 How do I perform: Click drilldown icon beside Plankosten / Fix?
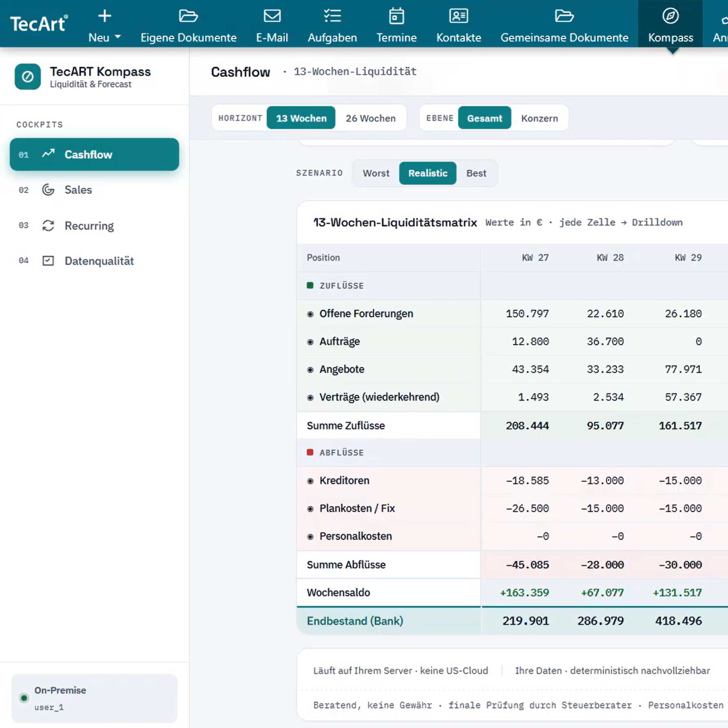(x=310, y=509)
